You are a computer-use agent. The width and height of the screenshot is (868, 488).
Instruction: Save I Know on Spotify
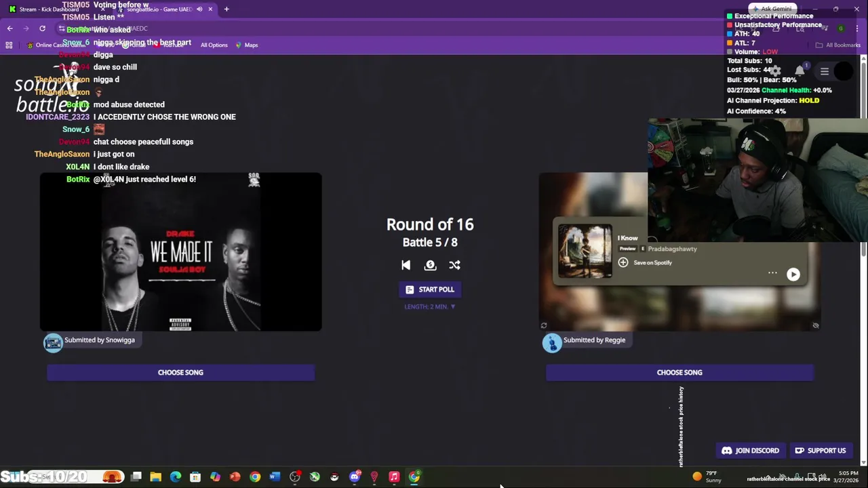click(645, 262)
